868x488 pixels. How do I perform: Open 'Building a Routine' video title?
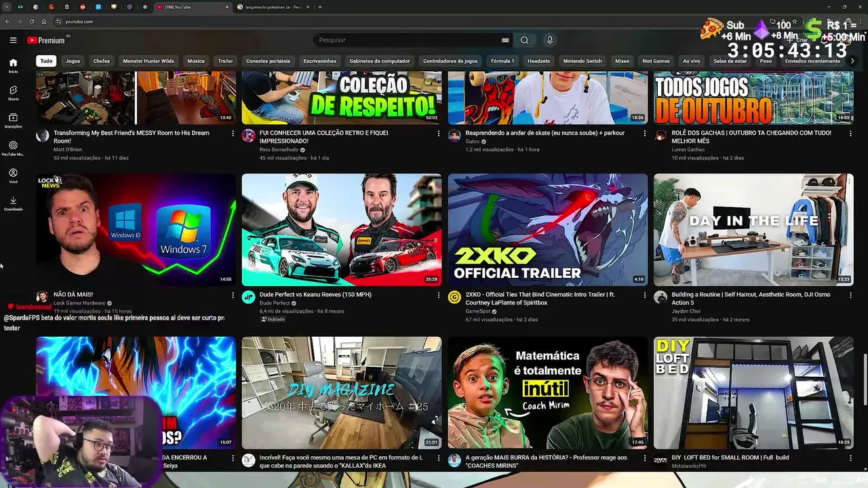tap(751, 299)
